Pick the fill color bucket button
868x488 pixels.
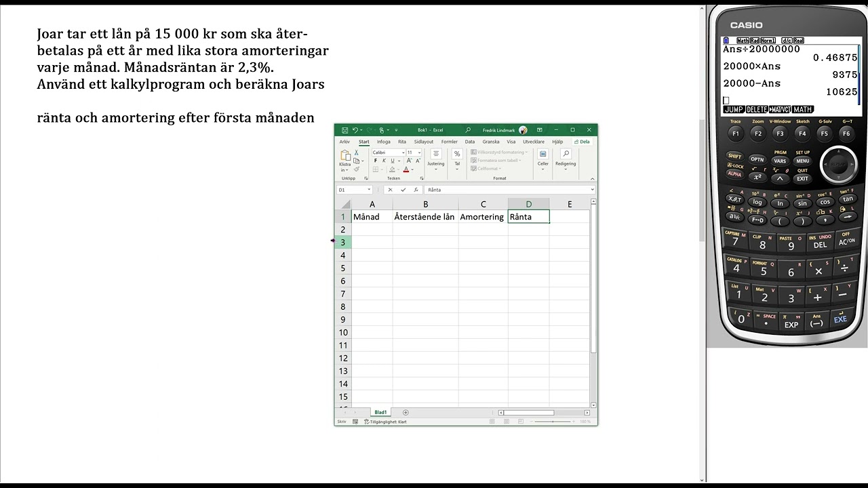tap(392, 169)
